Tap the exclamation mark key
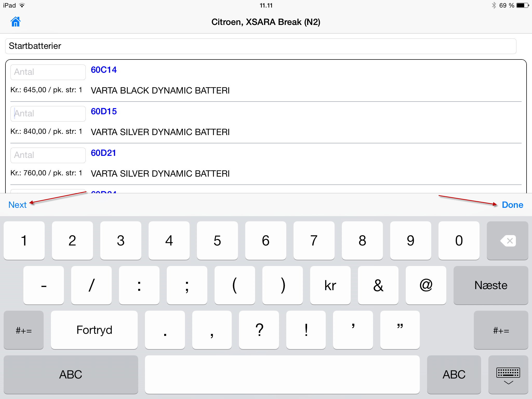Image resolution: width=532 pixels, height=399 pixels. pos(306,330)
